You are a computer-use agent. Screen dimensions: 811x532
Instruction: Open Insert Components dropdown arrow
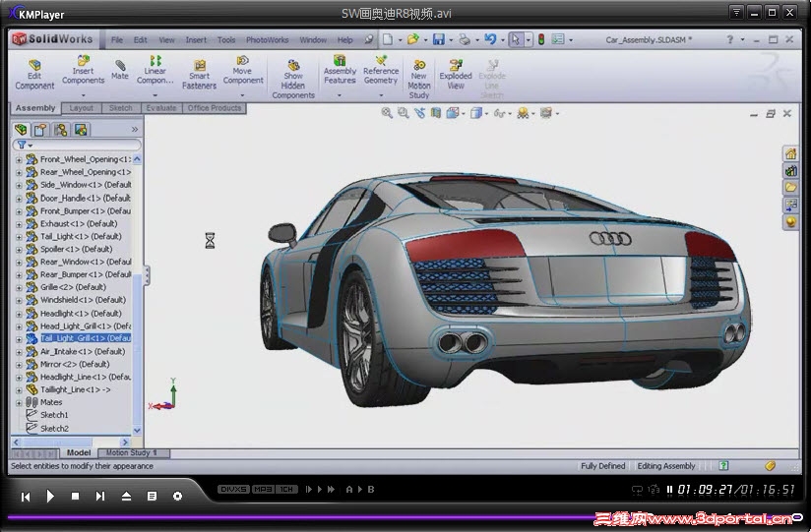(83, 95)
